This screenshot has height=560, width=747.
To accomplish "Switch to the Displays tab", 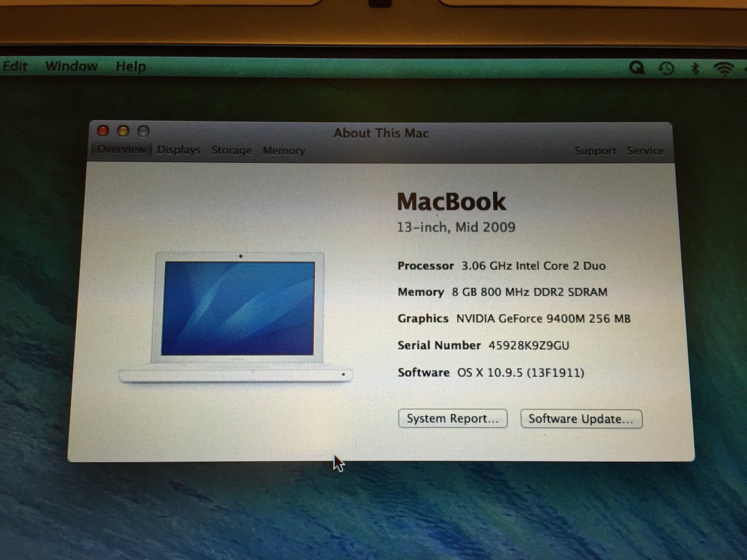I will pyautogui.click(x=179, y=150).
